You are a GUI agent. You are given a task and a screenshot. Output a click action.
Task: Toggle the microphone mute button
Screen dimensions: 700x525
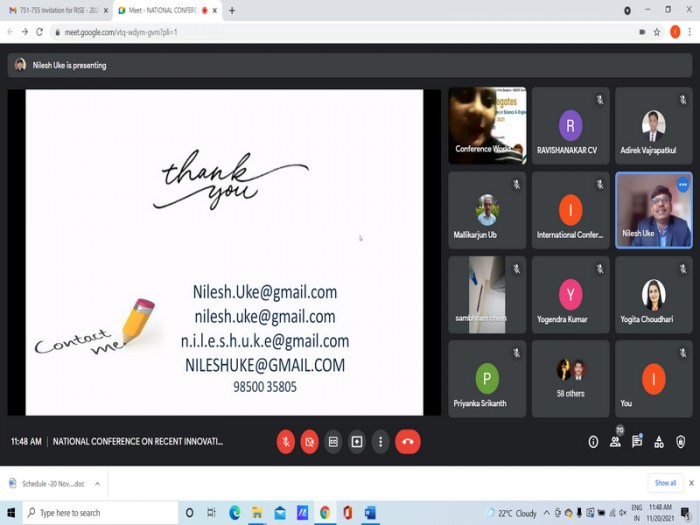(x=286, y=442)
